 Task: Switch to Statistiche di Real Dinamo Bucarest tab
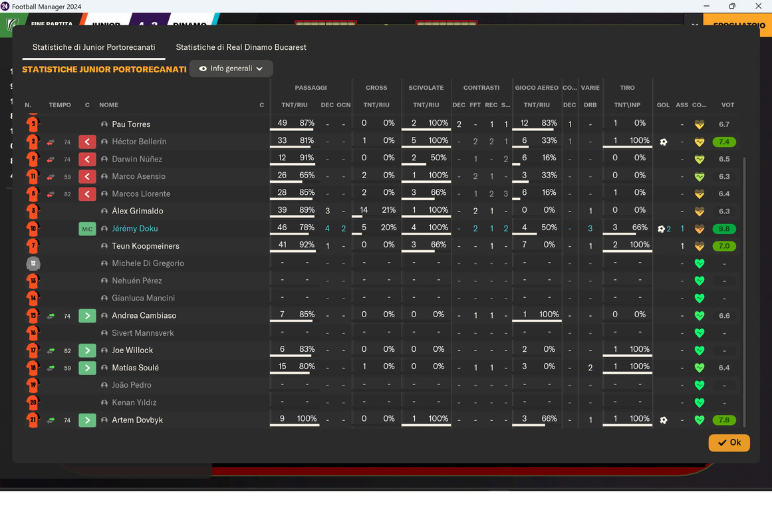coord(241,47)
